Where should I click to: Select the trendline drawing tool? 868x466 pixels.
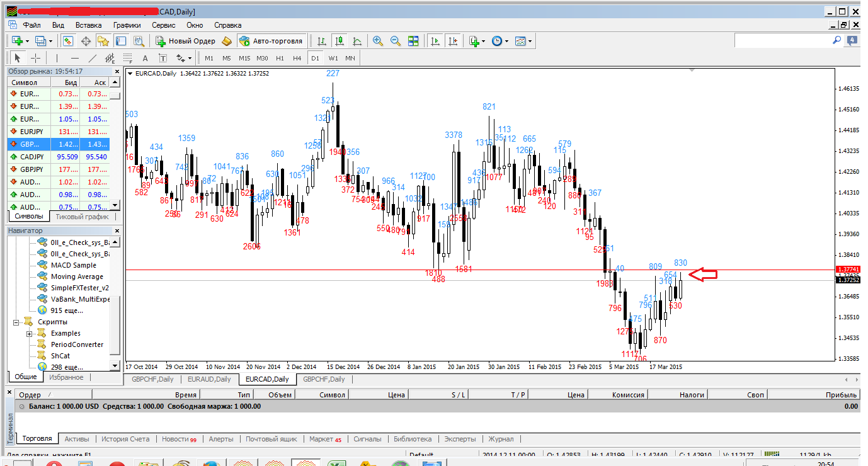click(93, 58)
